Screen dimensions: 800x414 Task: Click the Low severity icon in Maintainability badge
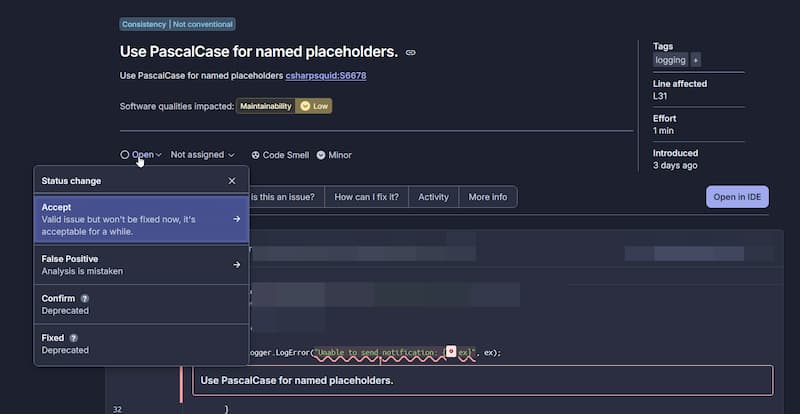coord(304,106)
